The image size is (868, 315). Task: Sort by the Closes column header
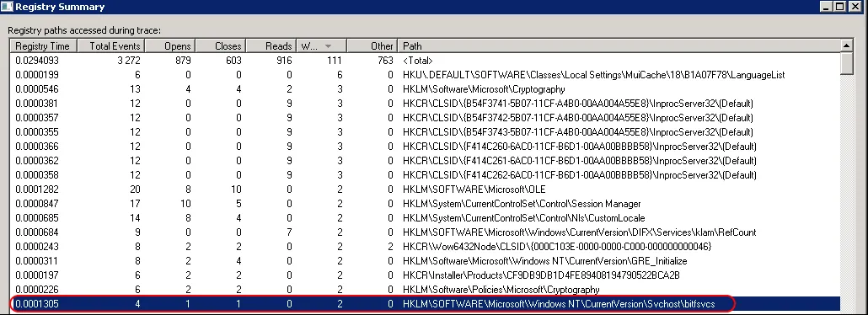click(x=220, y=46)
